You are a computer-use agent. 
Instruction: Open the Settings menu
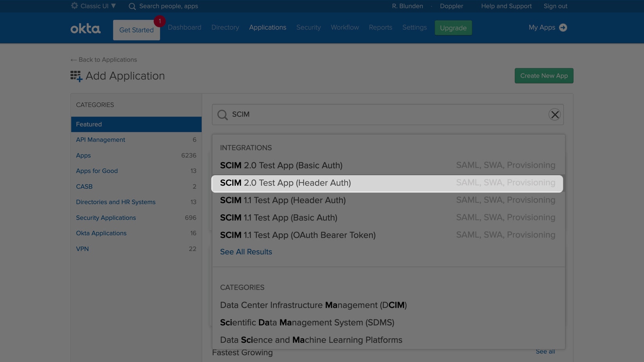point(414,27)
